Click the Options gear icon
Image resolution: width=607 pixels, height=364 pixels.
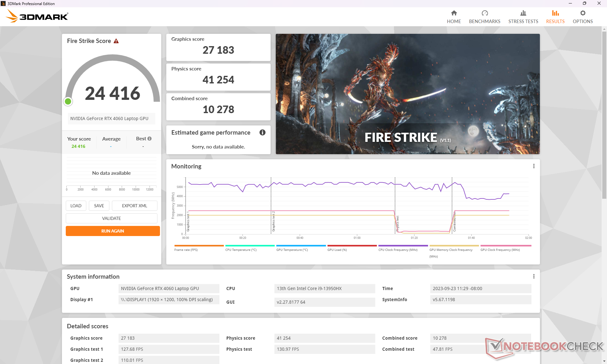(x=582, y=13)
